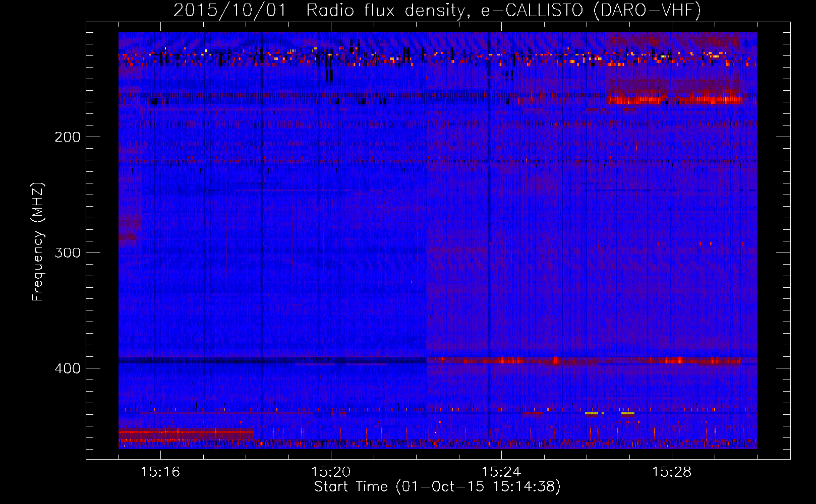The height and width of the screenshot is (504, 816).
Task: Click the first yellow dash near 15:26
Action: pos(592,413)
